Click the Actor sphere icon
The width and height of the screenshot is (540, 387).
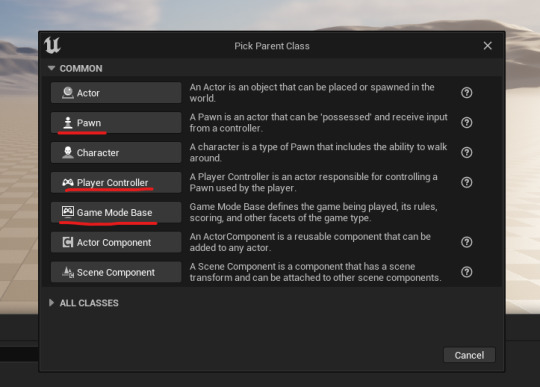(68, 93)
